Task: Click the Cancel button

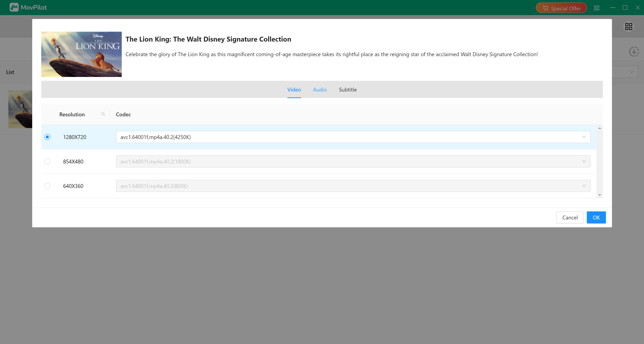Action: pos(570,218)
